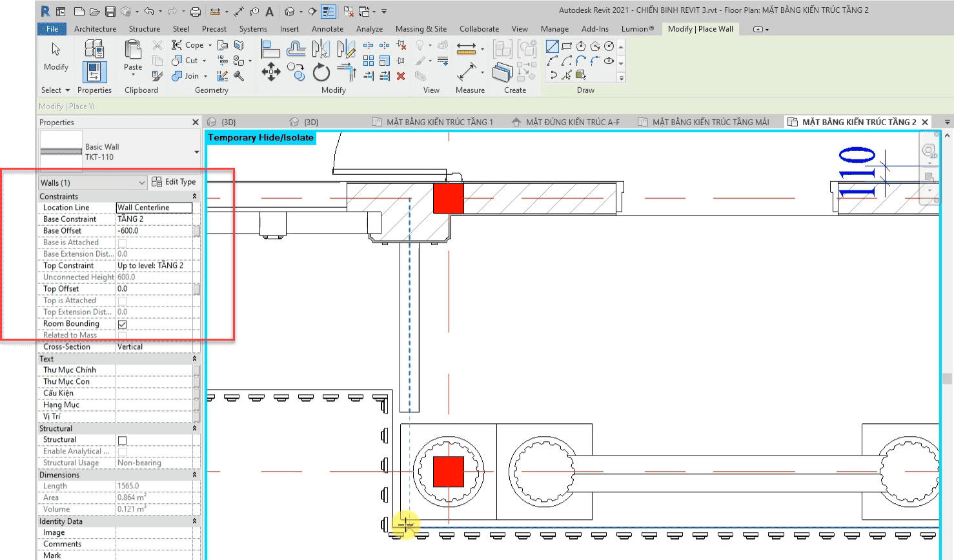
Task: Select the Pick Faces draw tool
Action: (x=581, y=75)
